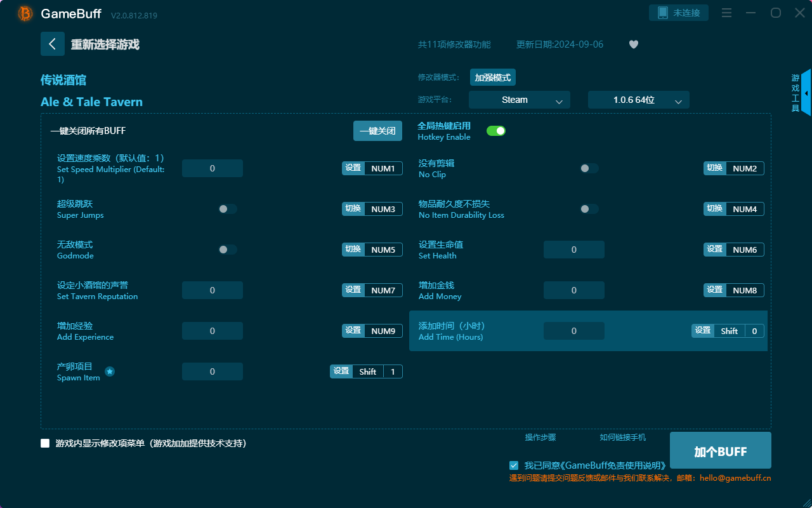The height and width of the screenshot is (508, 812).
Task: Click the NUM9 hotkey box
Action: (383, 331)
